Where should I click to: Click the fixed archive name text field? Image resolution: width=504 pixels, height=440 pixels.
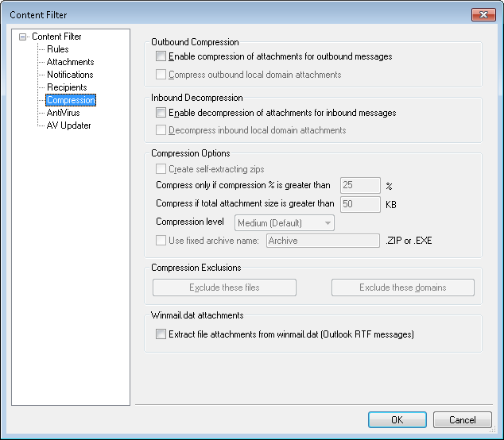323,241
